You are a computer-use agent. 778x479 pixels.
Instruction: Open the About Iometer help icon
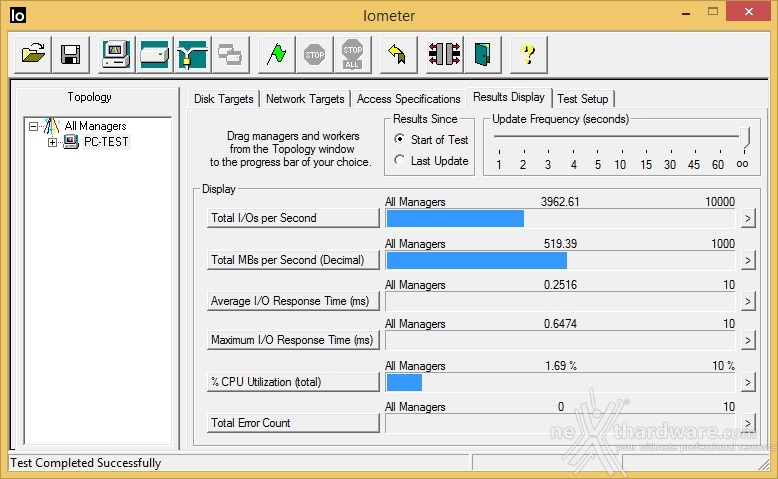coord(528,55)
